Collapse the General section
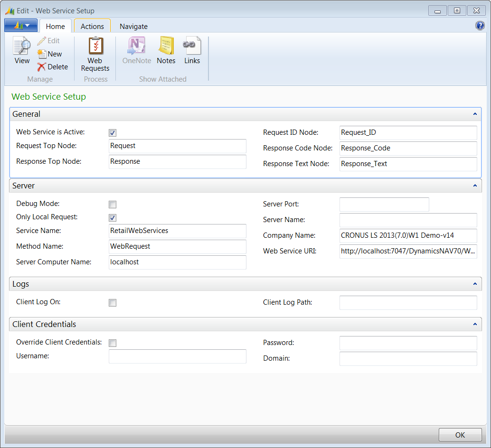This screenshot has width=491, height=448. [475, 114]
